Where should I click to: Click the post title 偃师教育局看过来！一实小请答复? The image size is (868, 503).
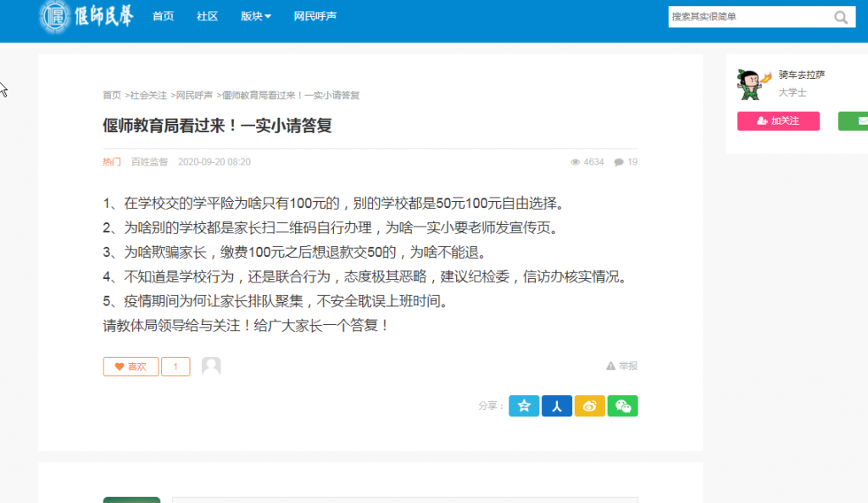[217, 126]
